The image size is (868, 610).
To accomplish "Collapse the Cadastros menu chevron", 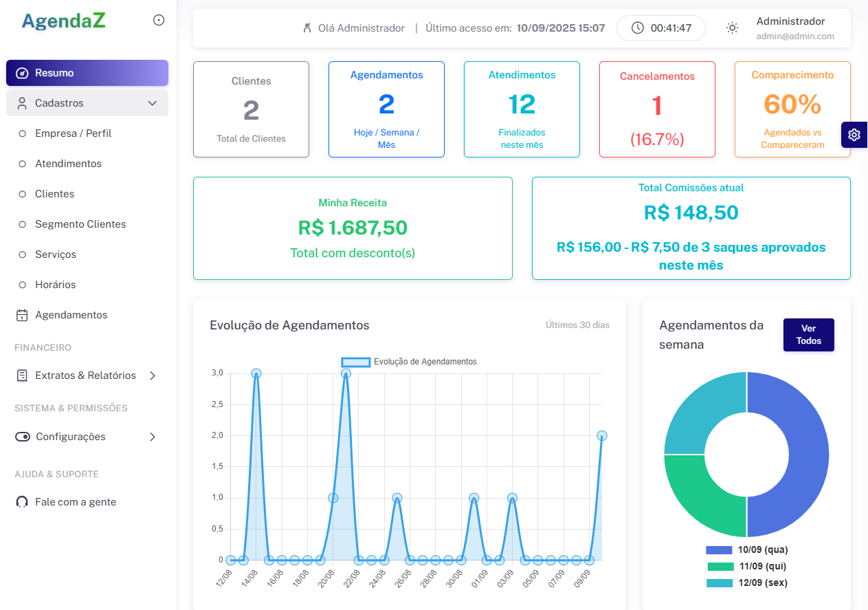I will pos(153,103).
